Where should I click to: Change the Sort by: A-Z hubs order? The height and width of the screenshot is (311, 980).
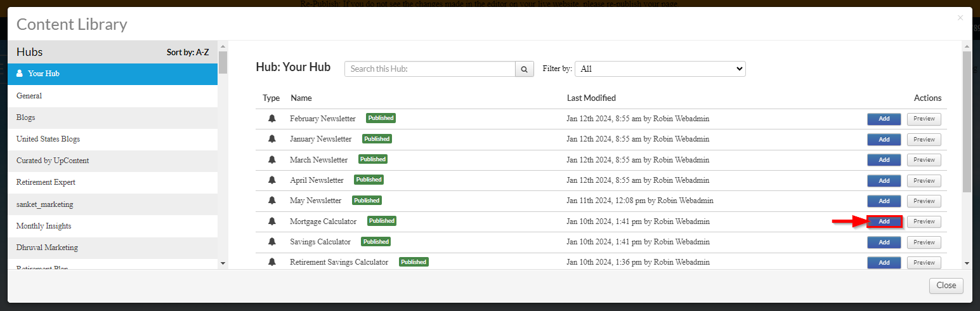coord(188,53)
